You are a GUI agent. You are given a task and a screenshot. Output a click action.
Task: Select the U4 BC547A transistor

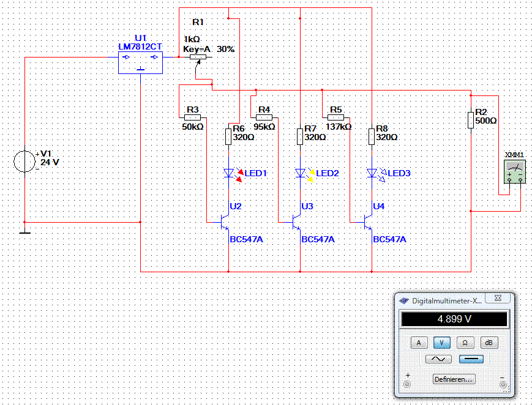coord(367,222)
